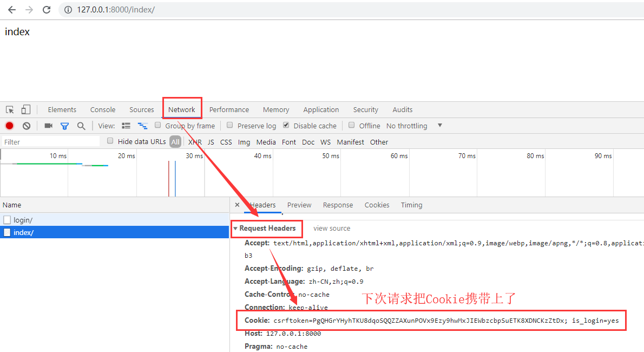Open the Audits tab

coord(403,110)
